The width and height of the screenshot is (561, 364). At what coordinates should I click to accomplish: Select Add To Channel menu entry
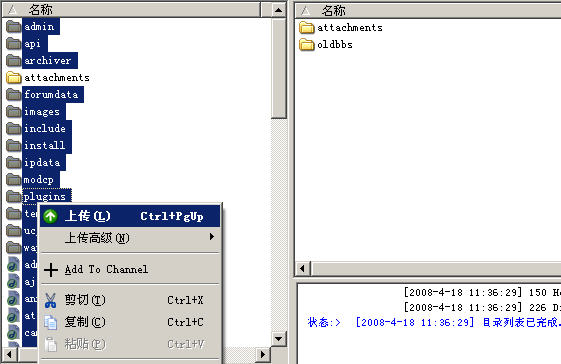coord(130,270)
